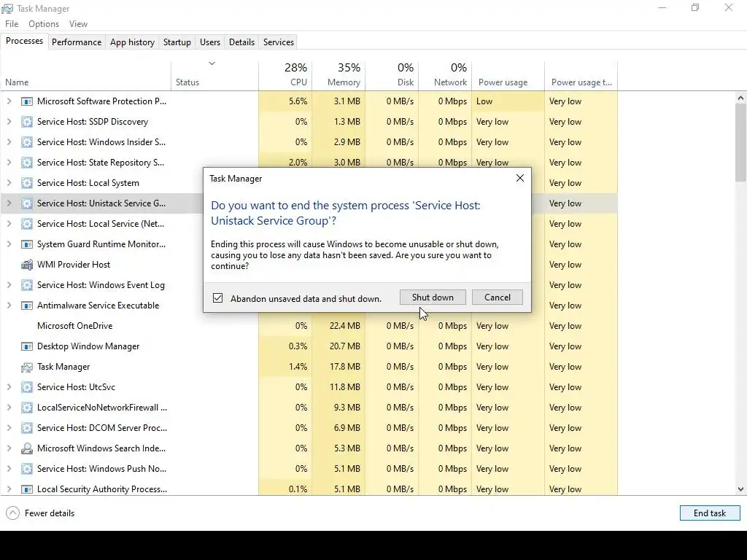Expand the Microsoft Software Protection process
The width and height of the screenshot is (747, 560).
pos(9,101)
